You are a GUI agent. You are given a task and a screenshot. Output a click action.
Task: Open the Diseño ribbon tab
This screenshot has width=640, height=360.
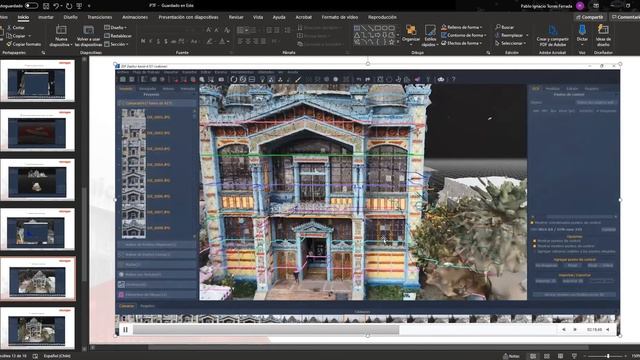click(71, 17)
